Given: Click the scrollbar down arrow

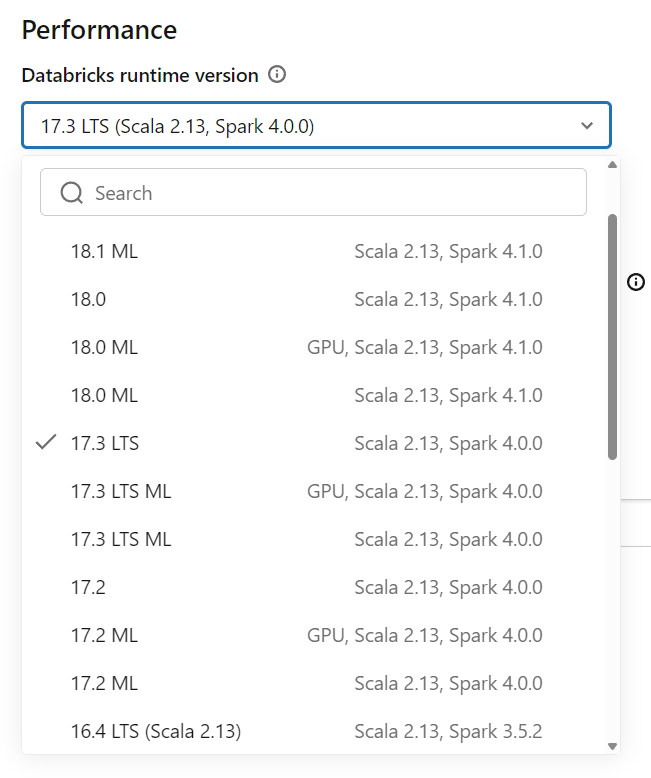Looking at the screenshot, I should tap(613, 746).
